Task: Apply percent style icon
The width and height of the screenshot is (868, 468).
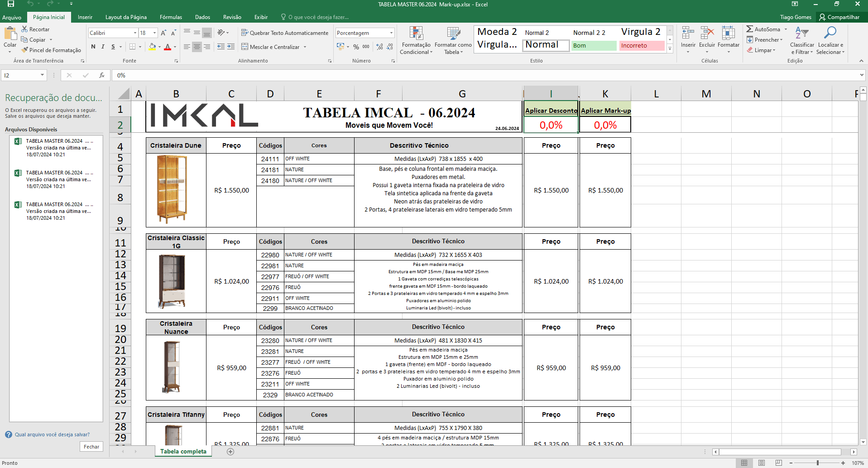Action: (x=356, y=47)
